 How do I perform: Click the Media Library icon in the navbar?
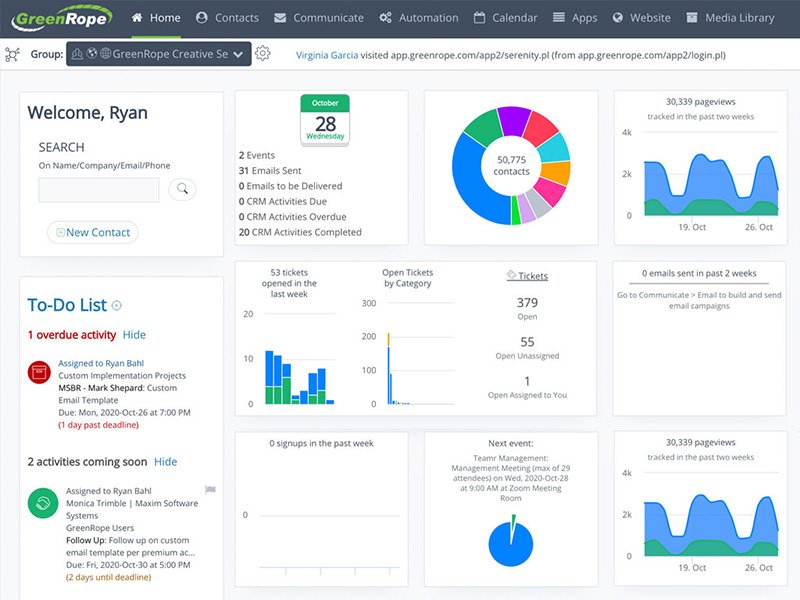(x=691, y=17)
